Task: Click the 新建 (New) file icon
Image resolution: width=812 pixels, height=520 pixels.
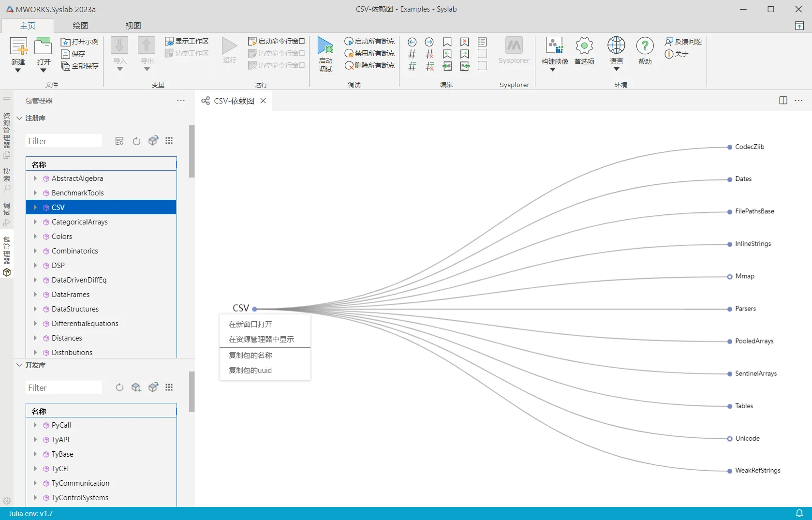Action: click(18, 46)
